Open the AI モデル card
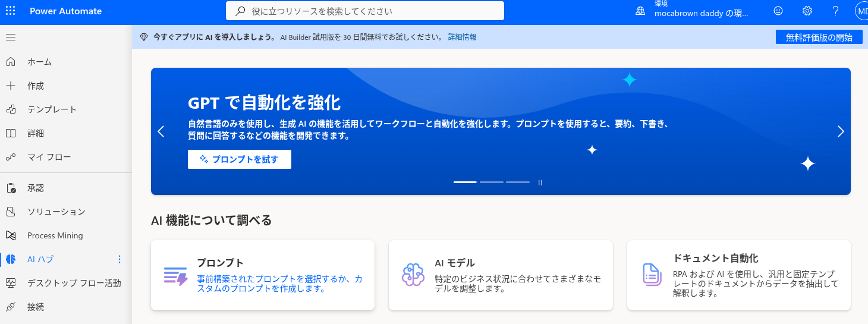The height and width of the screenshot is (324, 868). click(x=501, y=275)
